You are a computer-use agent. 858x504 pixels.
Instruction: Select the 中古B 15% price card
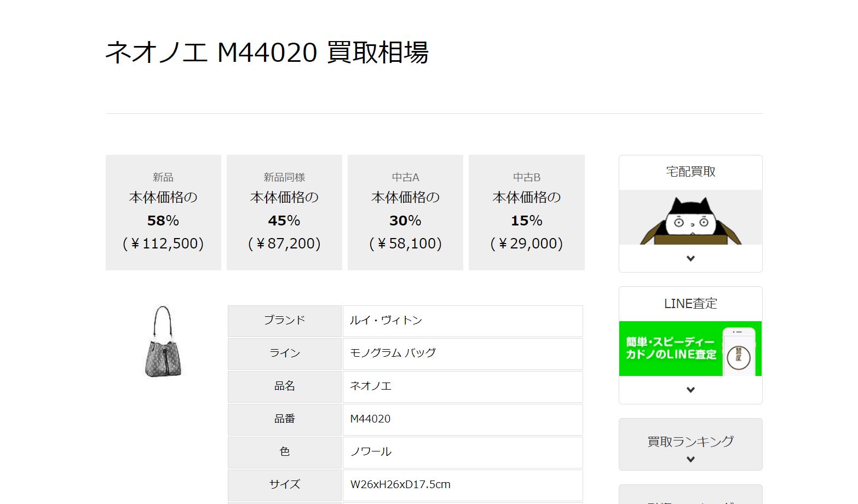[x=527, y=212]
